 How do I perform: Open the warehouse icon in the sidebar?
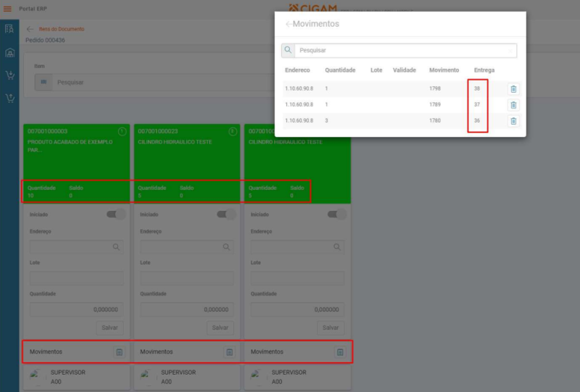coord(9,52)
